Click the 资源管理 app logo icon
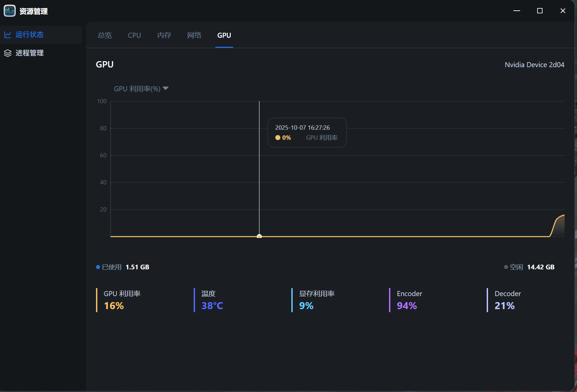577x392 pixels. point(10,11)
